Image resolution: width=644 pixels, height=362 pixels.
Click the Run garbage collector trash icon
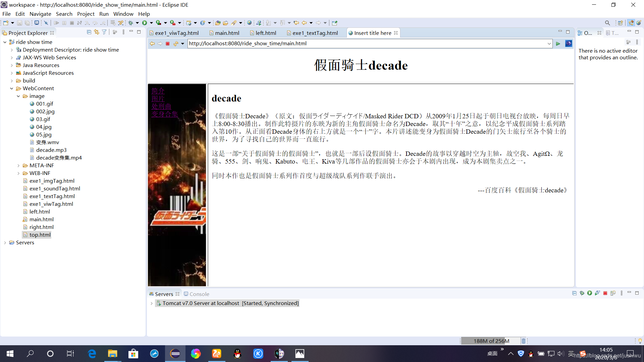(x=524, y=341)
